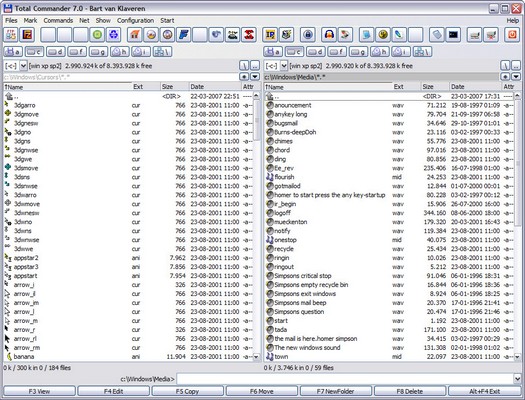This screenshot has height=400, width=525.
Task: Select the flourish mid file
Action: (389, 177)
